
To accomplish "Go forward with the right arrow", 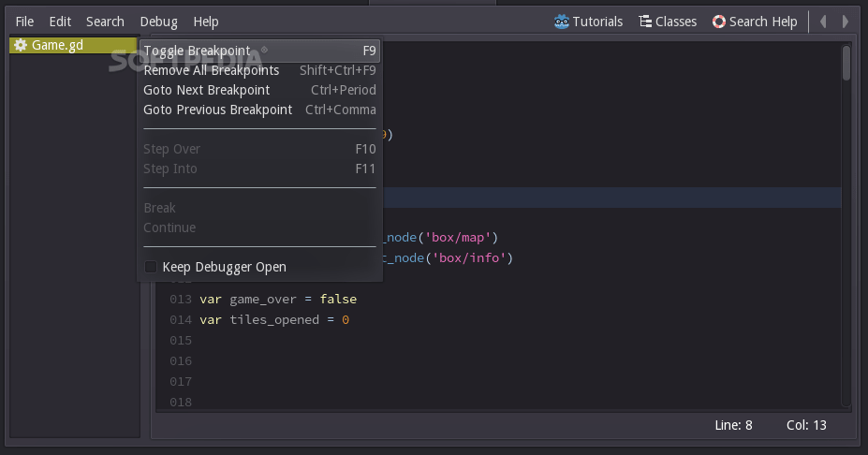I will [846, 22].
